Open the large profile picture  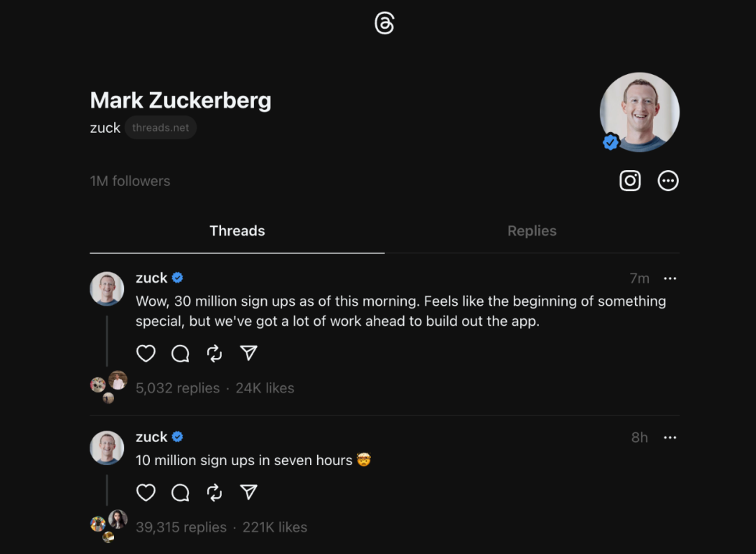coord(640,112)
